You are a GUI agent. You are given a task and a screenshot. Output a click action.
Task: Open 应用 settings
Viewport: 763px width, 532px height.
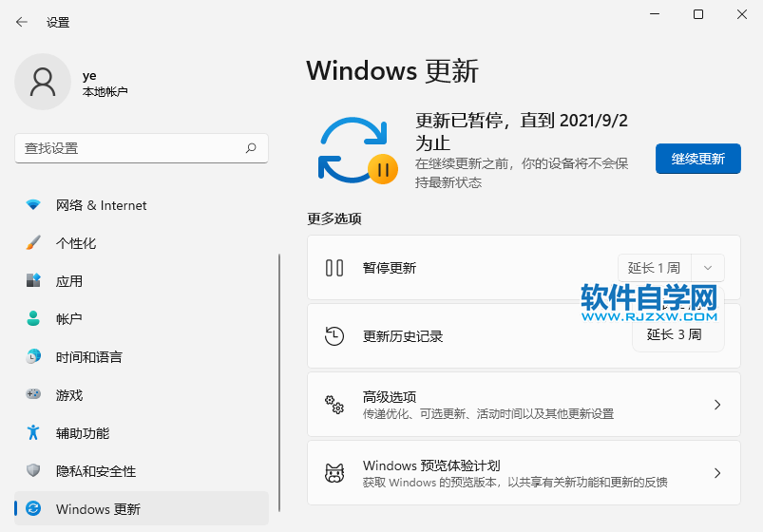[x=142, y=281]
